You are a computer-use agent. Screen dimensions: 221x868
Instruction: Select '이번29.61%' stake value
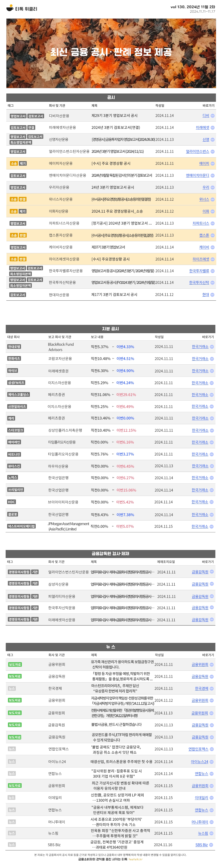click(126, 395)
